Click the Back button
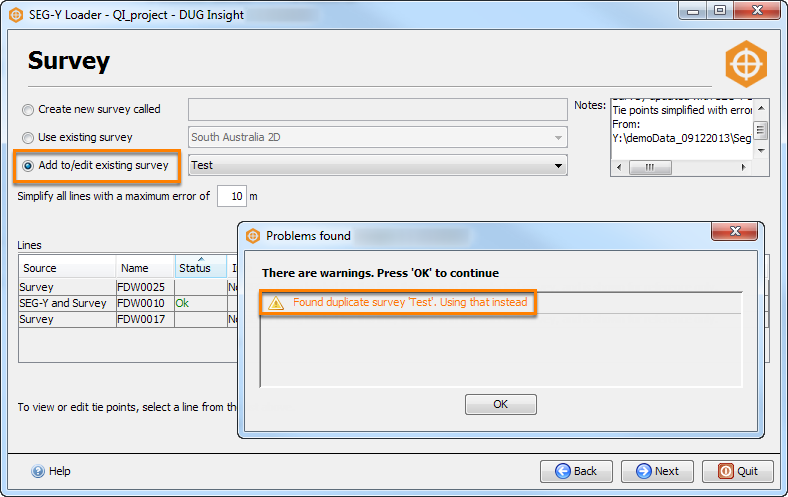 (576, 471)
